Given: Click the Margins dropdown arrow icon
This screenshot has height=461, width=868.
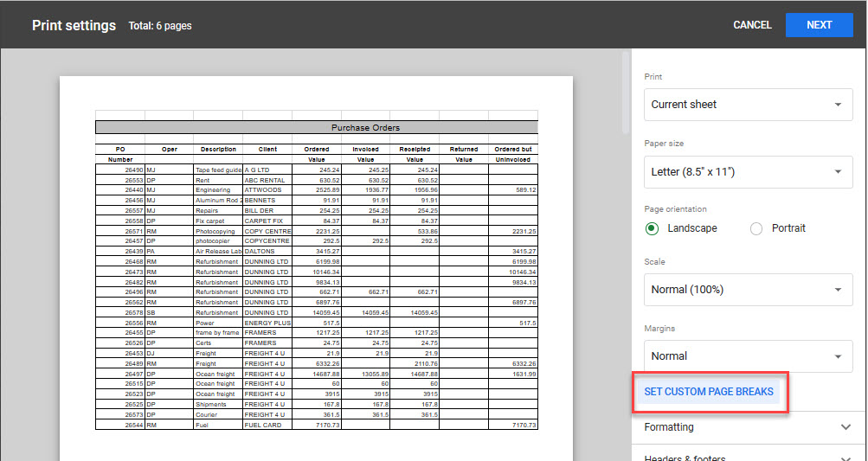Looking at the screenshot, I should 837,355.
